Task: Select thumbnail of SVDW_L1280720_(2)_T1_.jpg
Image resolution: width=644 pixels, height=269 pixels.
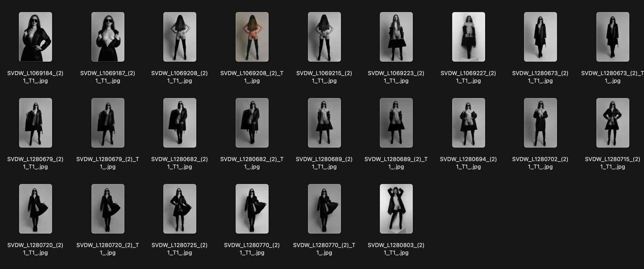Action: click(108, 209)
